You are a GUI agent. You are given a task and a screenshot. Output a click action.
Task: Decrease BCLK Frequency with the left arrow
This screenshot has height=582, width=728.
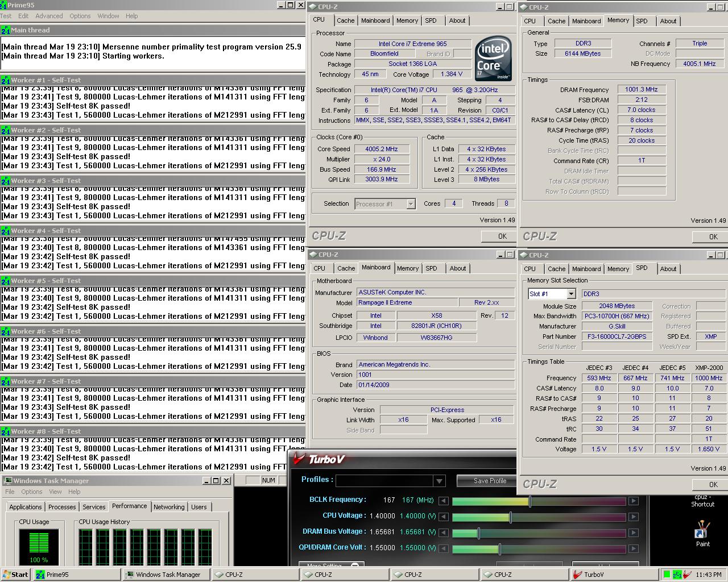(x=443, y=501)
